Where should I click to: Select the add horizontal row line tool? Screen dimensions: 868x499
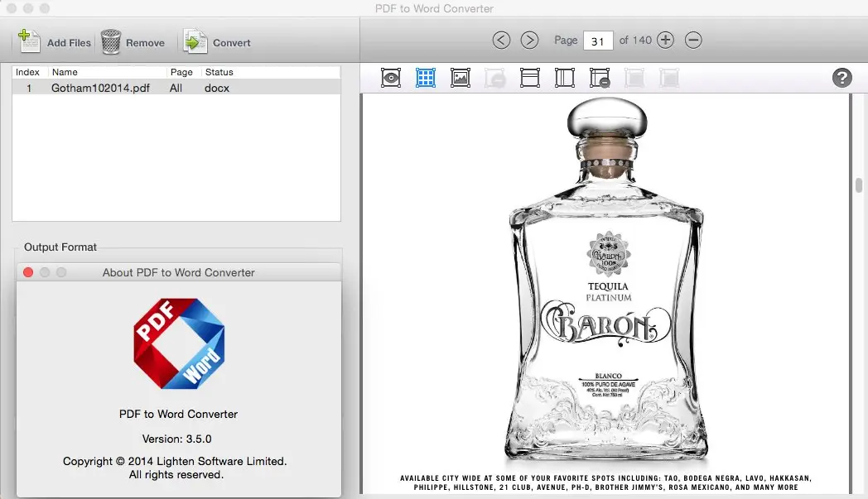coord(530,78)
